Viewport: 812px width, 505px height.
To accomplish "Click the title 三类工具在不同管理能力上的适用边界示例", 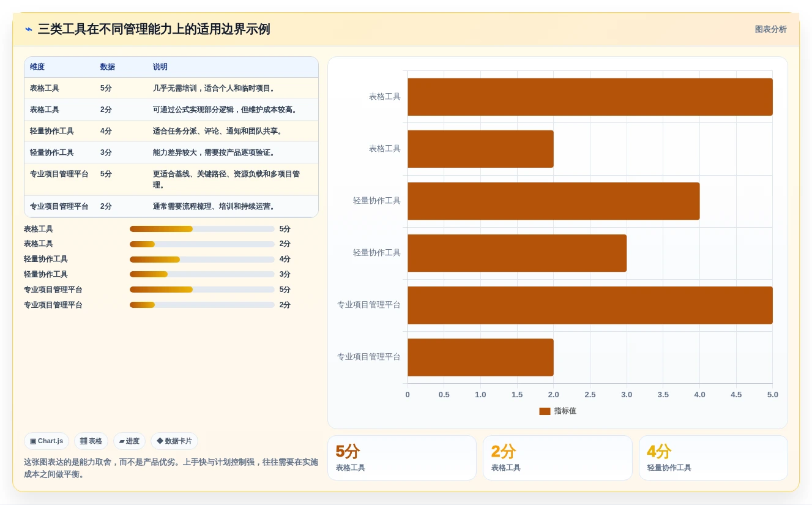I will tap(154, 29).
